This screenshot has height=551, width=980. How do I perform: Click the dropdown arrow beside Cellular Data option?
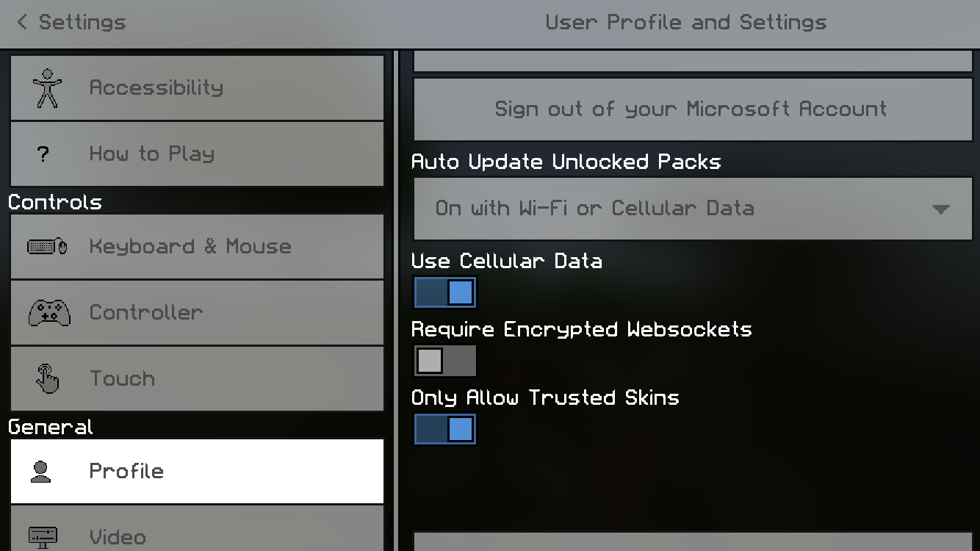(940, 209)
